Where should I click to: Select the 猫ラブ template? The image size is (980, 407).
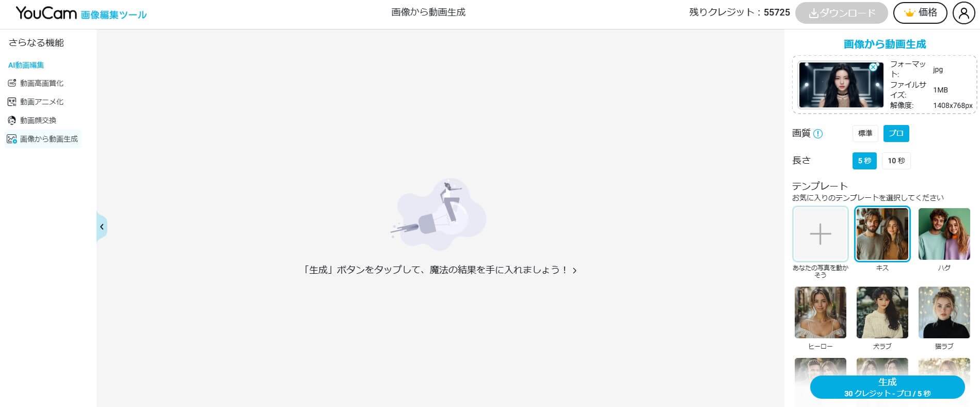pyautogui.click(x=944, y=312)
